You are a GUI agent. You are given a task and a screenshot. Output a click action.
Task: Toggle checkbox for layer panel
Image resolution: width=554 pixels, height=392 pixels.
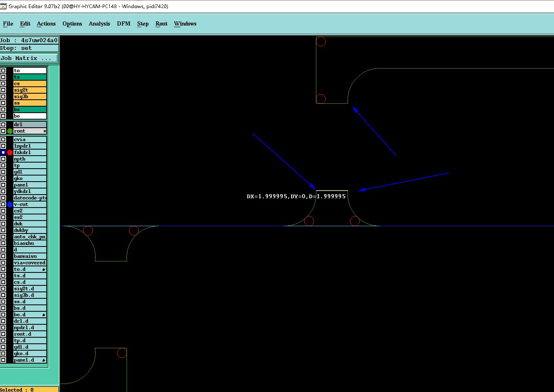coord(3,185)
